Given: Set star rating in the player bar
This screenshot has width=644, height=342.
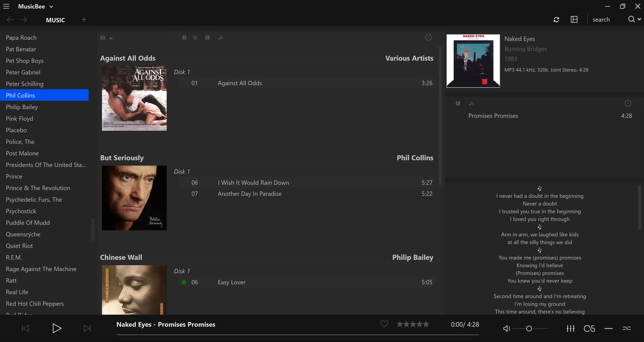Looking at the screenshot, I should click(x=413, y=324).
